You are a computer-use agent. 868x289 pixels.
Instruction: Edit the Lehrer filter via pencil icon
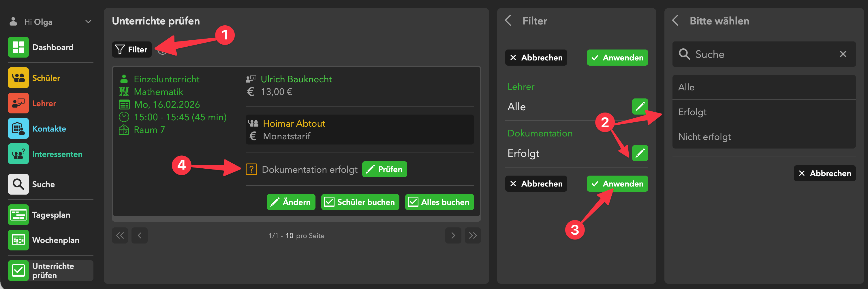coord(640,107)
